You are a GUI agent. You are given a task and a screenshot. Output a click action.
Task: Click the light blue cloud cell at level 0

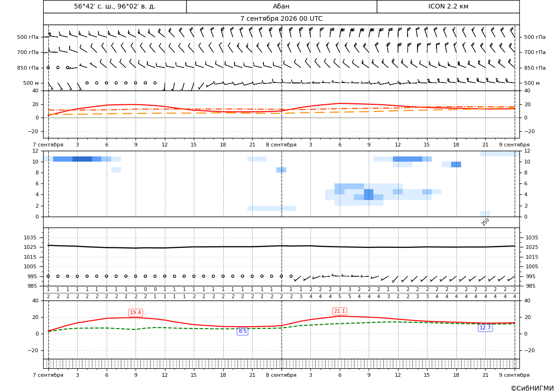point(485,214)
